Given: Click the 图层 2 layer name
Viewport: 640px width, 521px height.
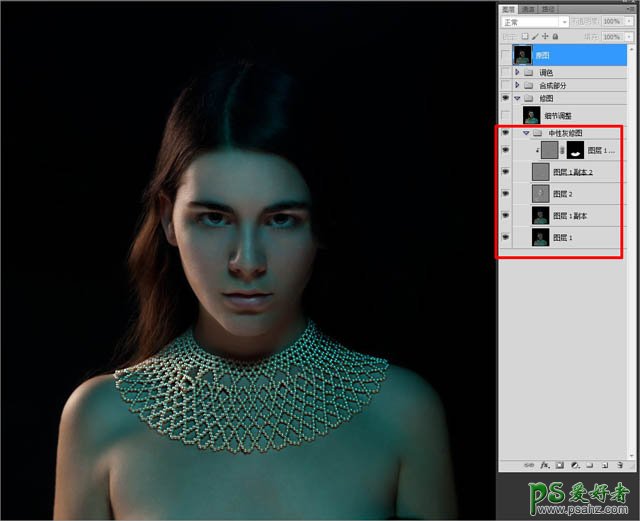Looking at the screenshot, I should click(562, 194).
